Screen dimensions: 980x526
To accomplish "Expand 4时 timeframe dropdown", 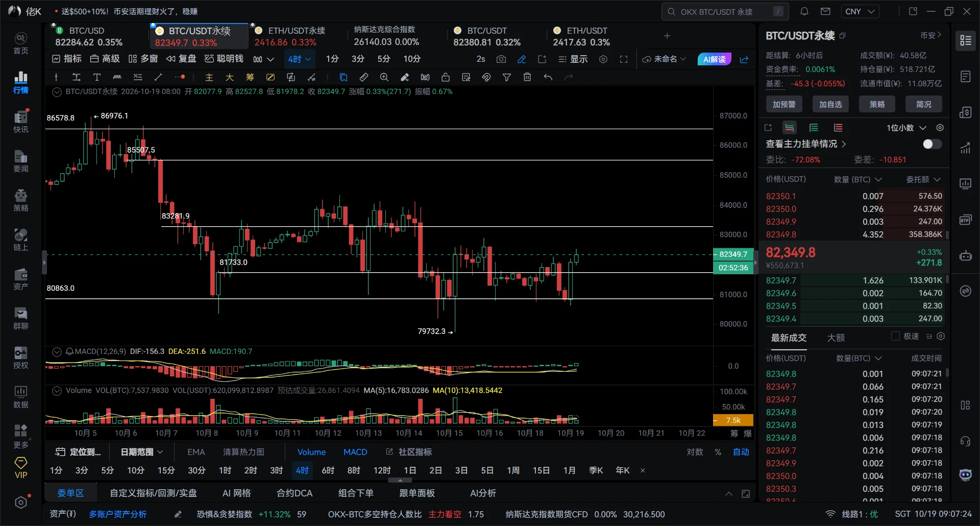I will point(308,59).
